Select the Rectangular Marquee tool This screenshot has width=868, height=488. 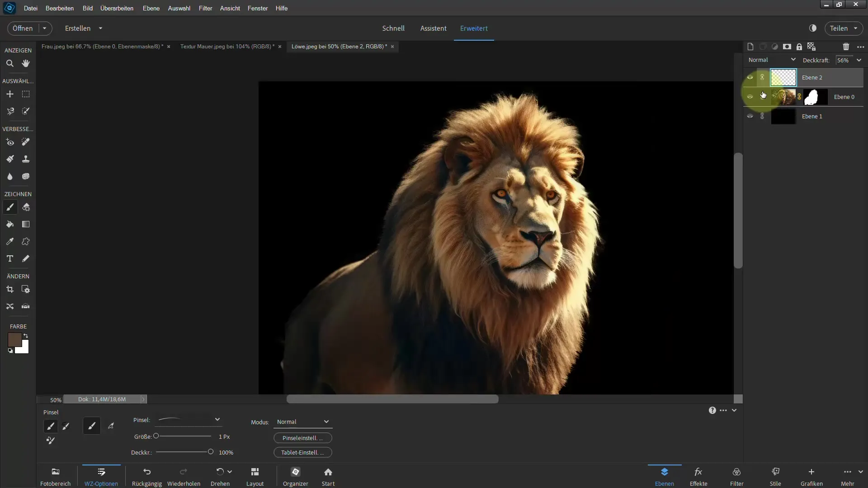(x=26, y=94)
